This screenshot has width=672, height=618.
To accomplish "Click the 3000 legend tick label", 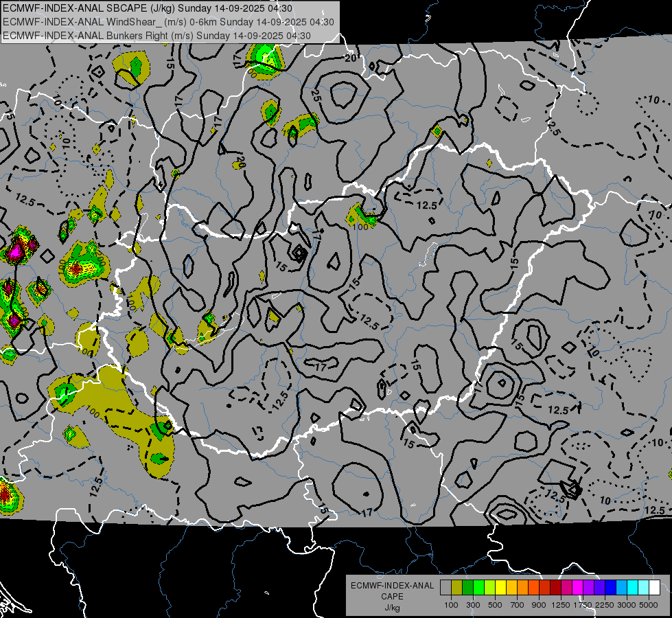I will point(627,605).
